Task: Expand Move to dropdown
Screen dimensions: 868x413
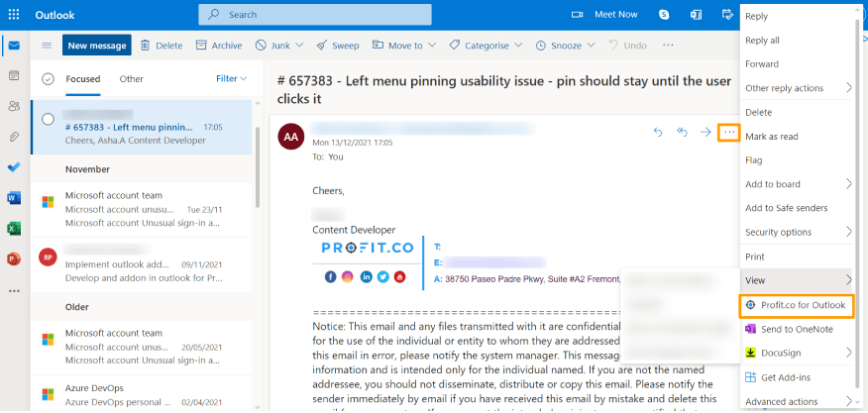Action: click(432, 46)
